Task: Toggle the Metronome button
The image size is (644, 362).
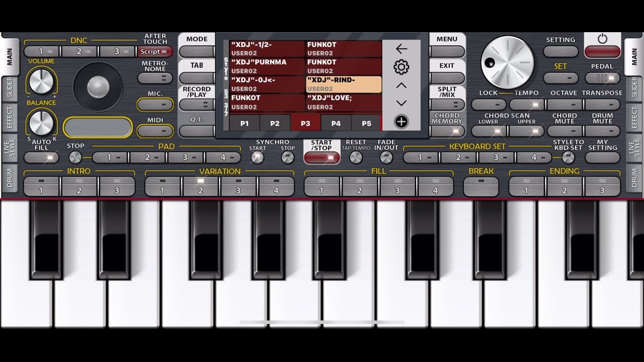Action: (155, 78)
